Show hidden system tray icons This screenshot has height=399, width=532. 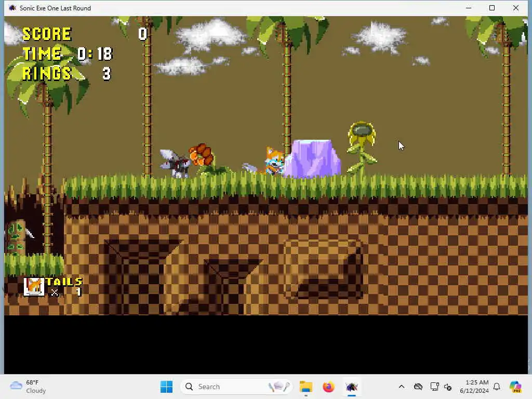click(x=402, y=387)
